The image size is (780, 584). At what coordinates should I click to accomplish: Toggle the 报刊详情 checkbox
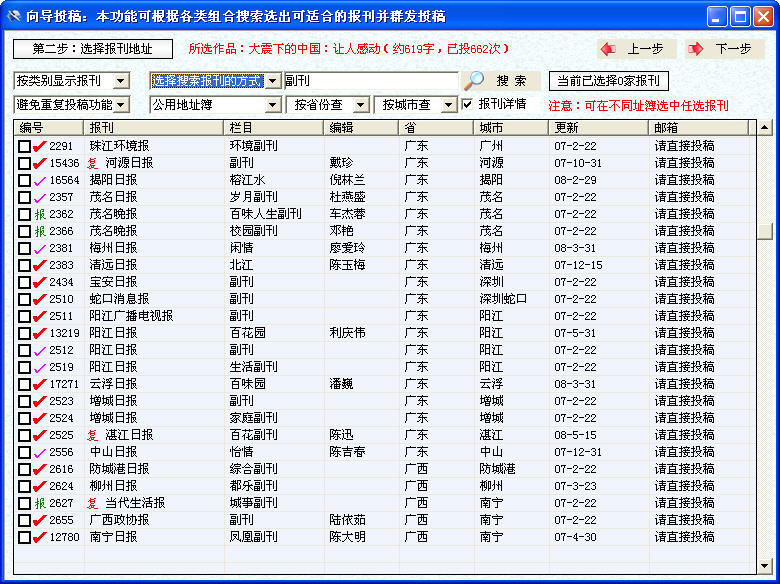tap(467, 104)
